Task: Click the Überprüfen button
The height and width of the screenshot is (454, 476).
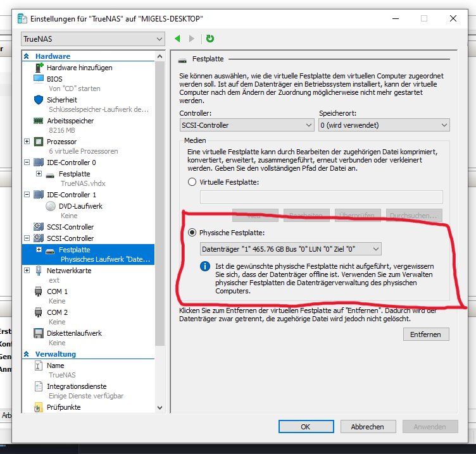Action: (x=358, y=216)
